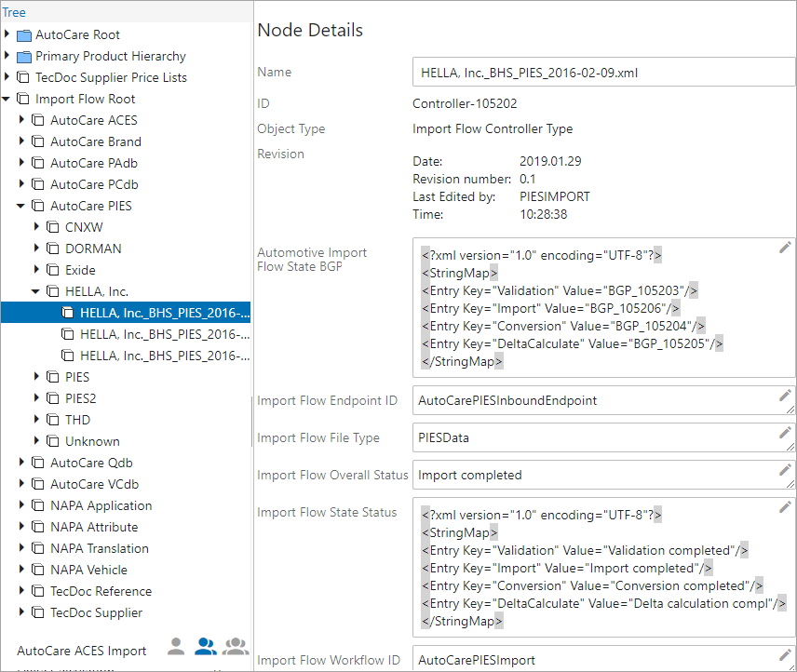Collapse the HELLA, Inc. tree node
The image size is (797, 672).
click(x=35, y=291)
